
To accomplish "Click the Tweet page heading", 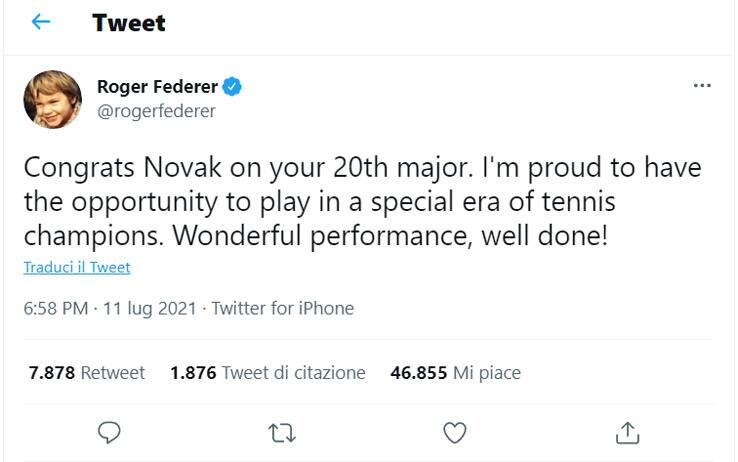I will (129, 22).
